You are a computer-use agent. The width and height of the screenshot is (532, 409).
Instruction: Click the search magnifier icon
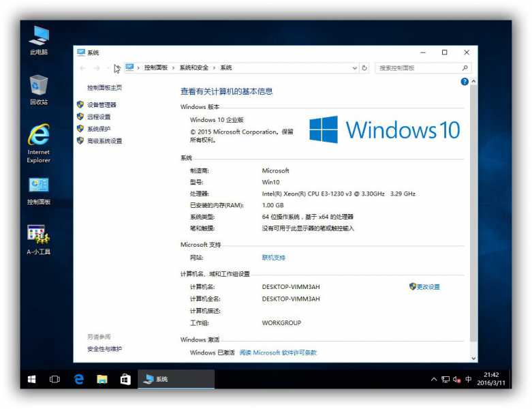465,68
